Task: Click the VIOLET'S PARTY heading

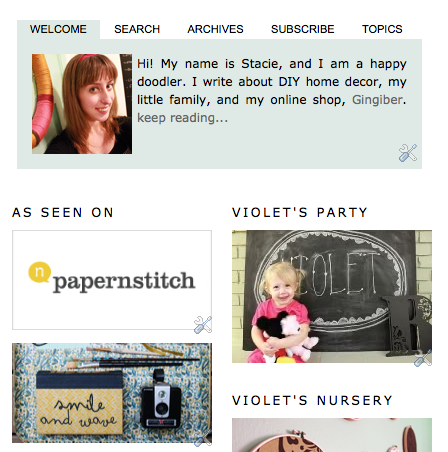Action: pos(300,213)
